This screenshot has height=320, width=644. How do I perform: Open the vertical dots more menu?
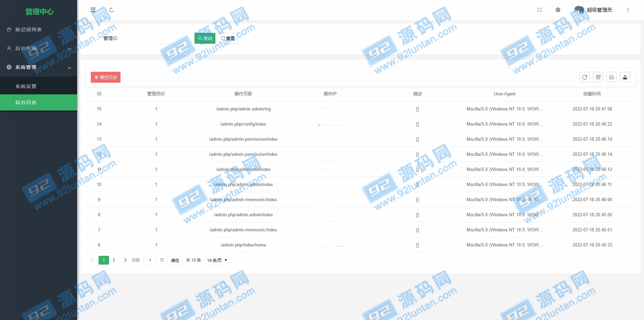(628, 10)
